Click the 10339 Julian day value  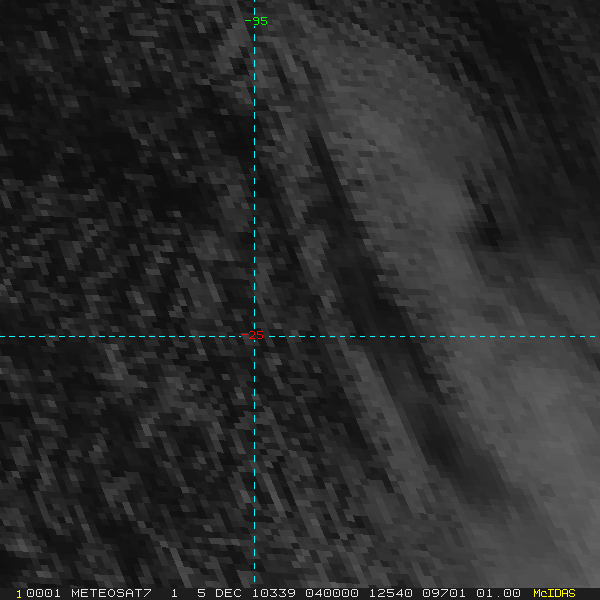tap(273, 593)
